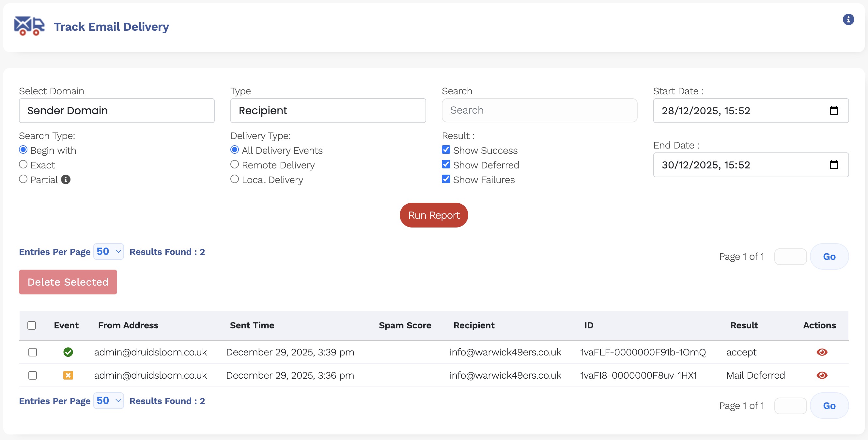
Task: Open the Select Domain dropdown
Action: coord(116,111)
